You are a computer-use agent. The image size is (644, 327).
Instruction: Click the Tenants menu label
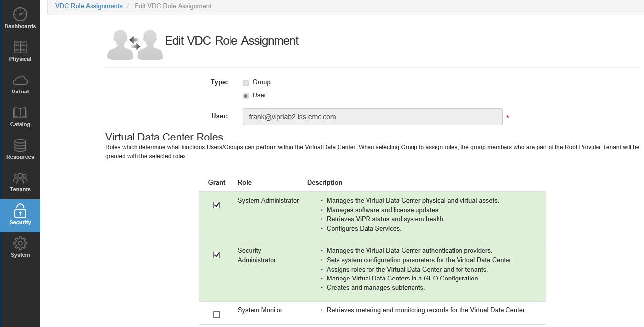tap(20, 189)
